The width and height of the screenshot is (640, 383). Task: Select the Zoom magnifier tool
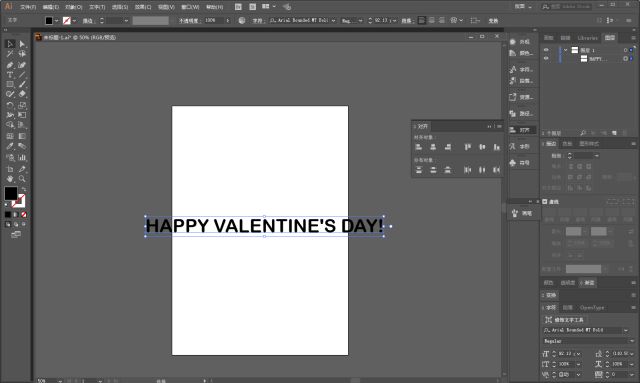[x=22, y=179]
